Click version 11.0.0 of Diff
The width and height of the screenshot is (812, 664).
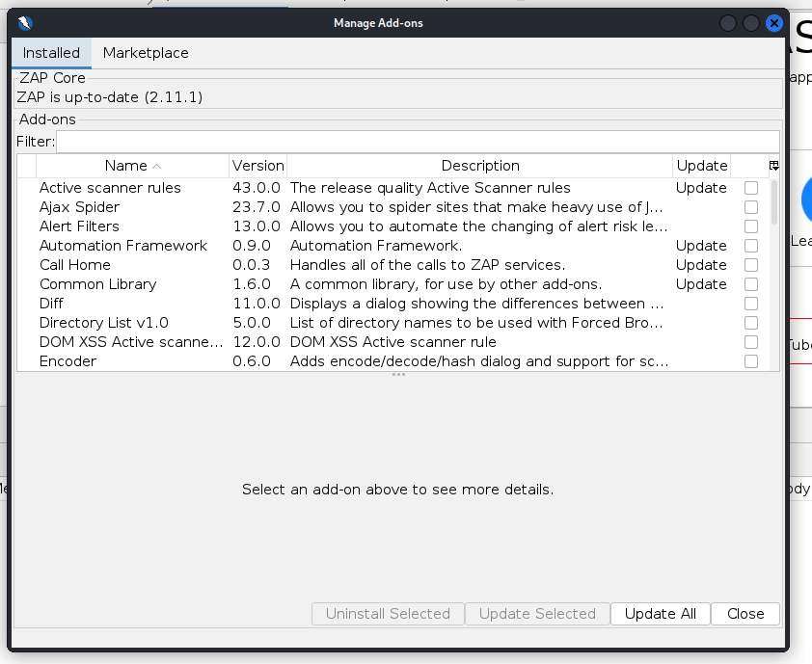[257, 304]
